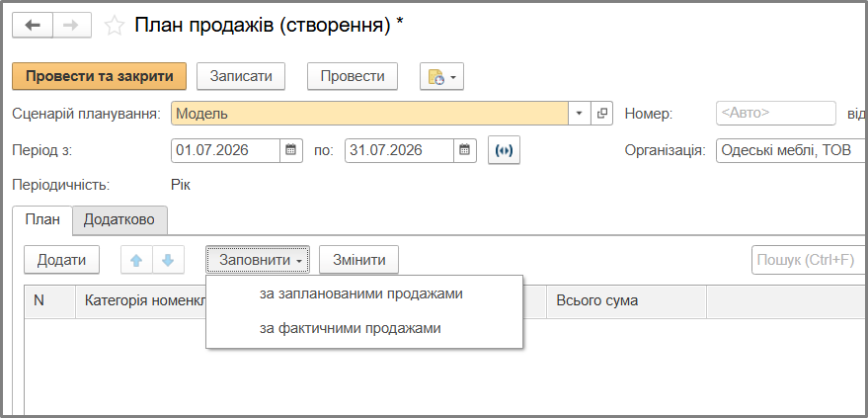Open calendar for the end date 31.07.2026
Screen dimensions: 868x418
point(465,150)
